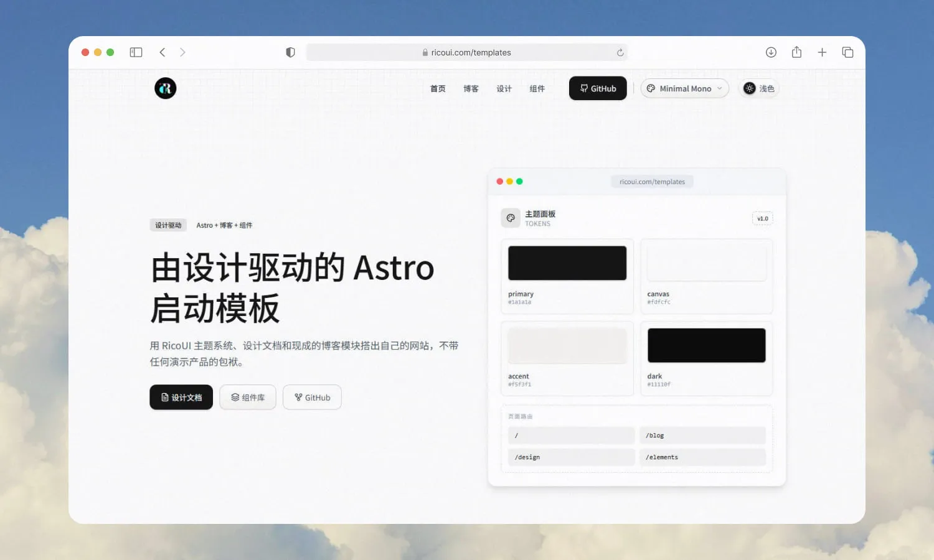Open the 设计文档 button

click(x=181, y=397)
